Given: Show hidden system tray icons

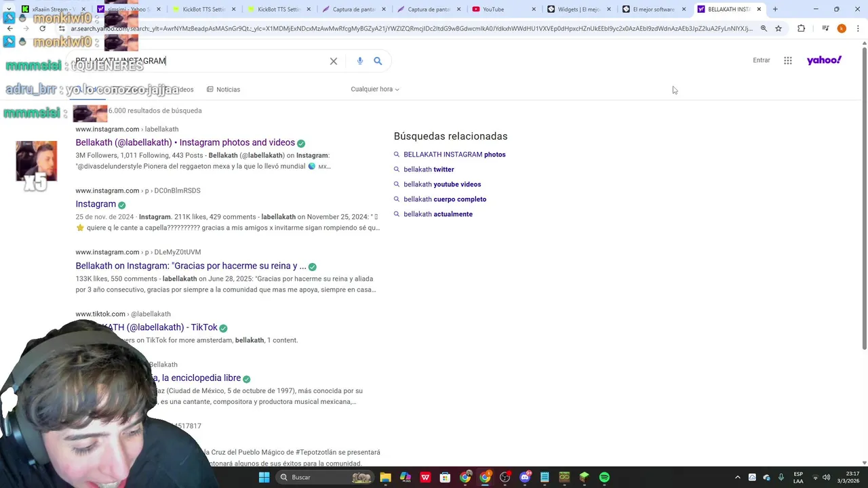Looking at the screenshot, I should coord(738,477).
